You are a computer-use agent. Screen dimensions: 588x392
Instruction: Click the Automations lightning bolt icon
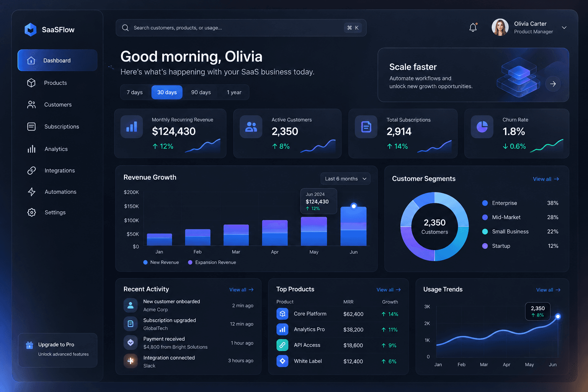pos(31,192)
